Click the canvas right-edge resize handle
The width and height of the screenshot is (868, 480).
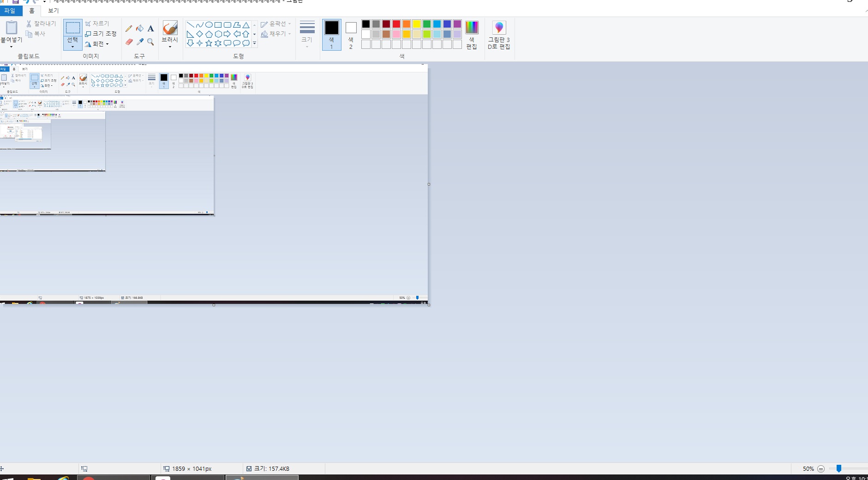pyautogui.click(x=429, y=184)
